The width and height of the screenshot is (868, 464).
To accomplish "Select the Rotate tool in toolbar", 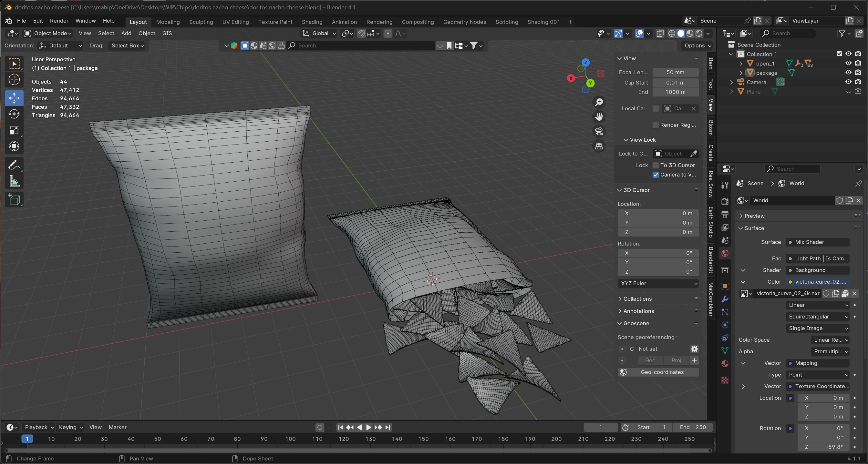I will (14, 114).
